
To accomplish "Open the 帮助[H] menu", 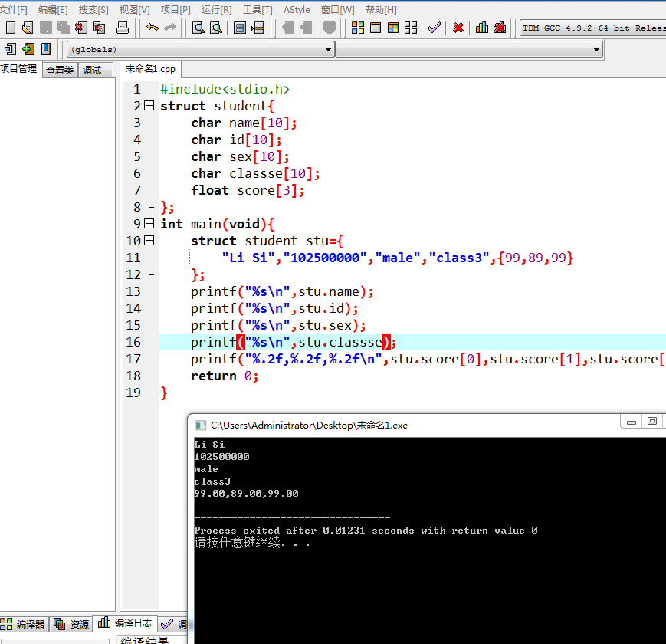I will [381, 10].
